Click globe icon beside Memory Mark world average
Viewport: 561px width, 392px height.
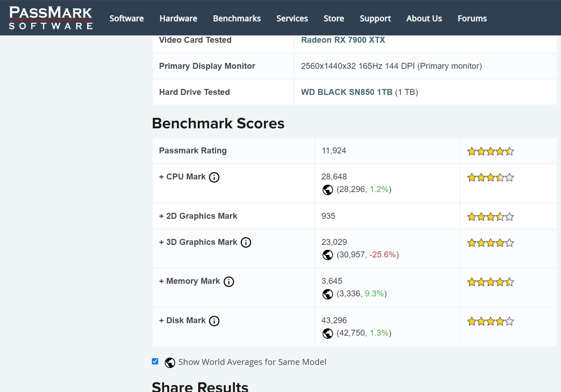328,294
